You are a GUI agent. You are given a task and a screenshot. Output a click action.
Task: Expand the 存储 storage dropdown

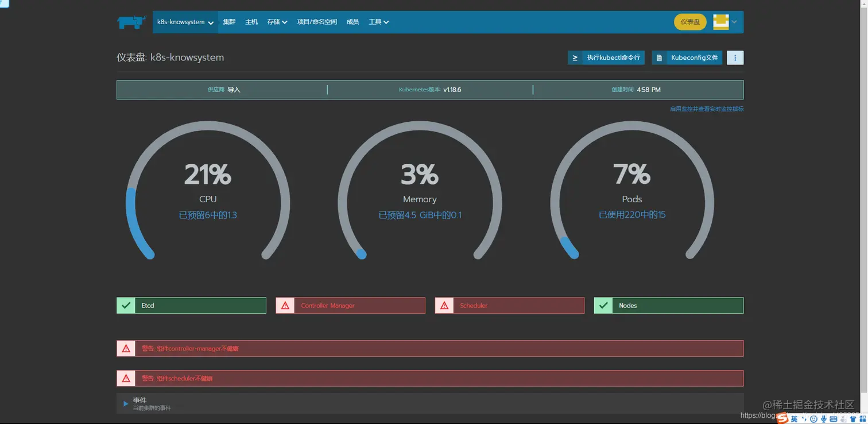click(x=277, y=22)
